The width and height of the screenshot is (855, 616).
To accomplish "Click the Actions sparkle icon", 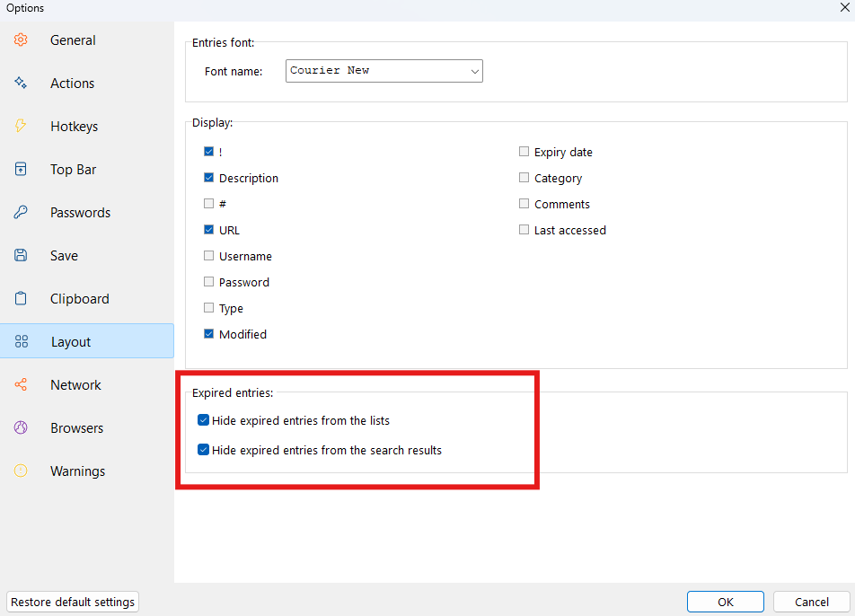I will pos(21,83).
